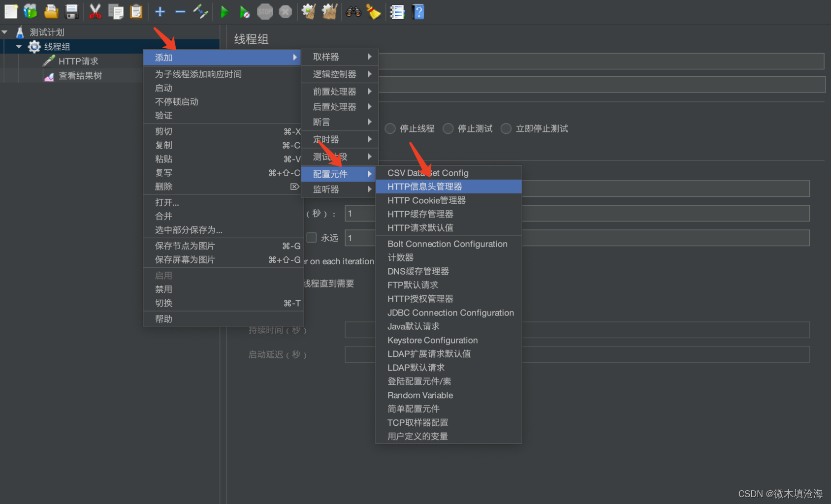Screen dimensions: 831x504
Task: Select the 测试计划 flask icon in tree
Action: tap(20, 32)
